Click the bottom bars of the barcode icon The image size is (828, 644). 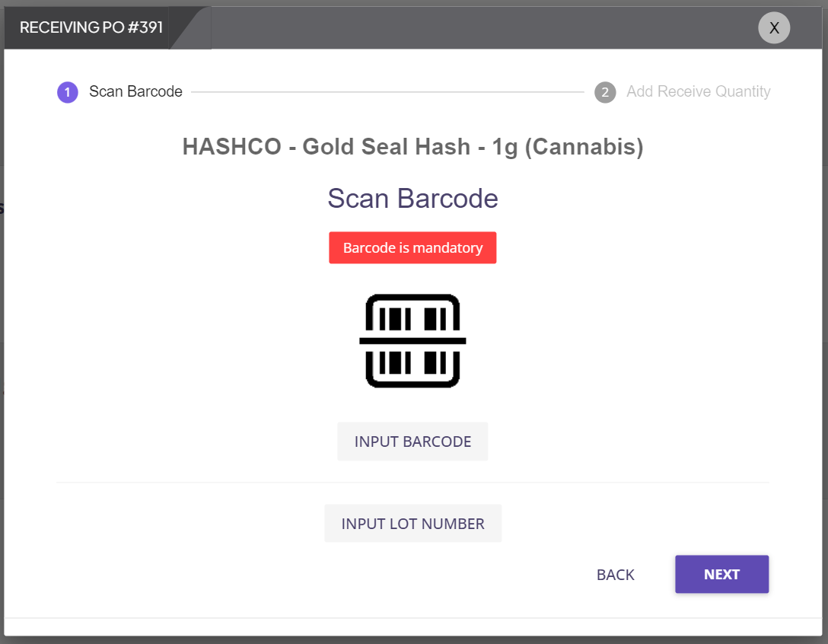point(412,363)
